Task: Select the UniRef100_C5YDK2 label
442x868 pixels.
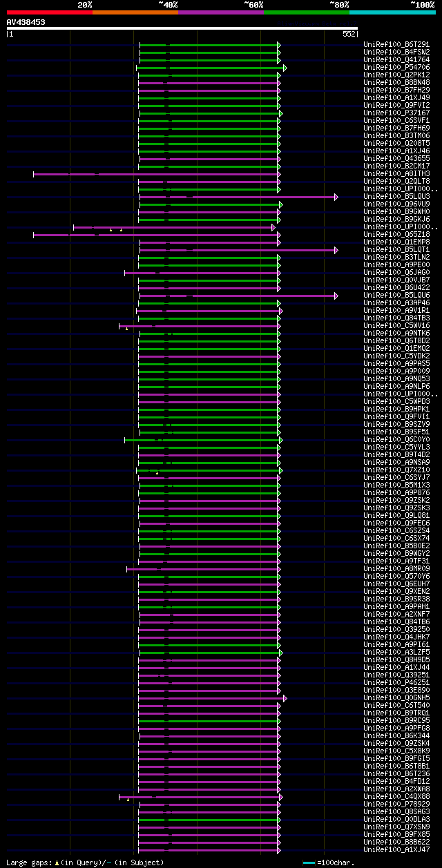Action: click(396, 356)
